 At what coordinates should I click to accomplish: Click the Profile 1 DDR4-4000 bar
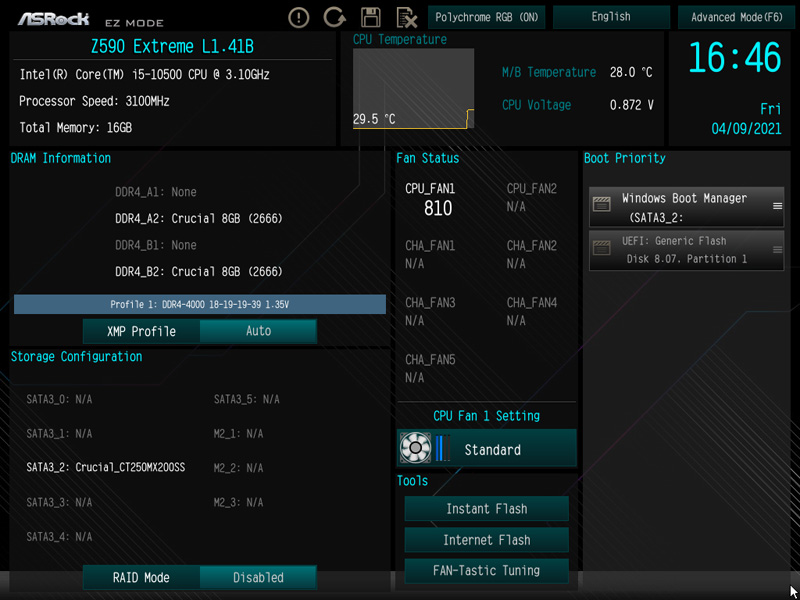tap(199, 304)
